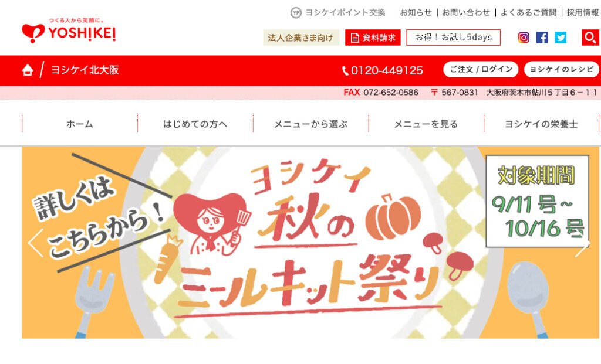Go to メニューを見る menu
This screenshot has height=364, width=601.
426,124
